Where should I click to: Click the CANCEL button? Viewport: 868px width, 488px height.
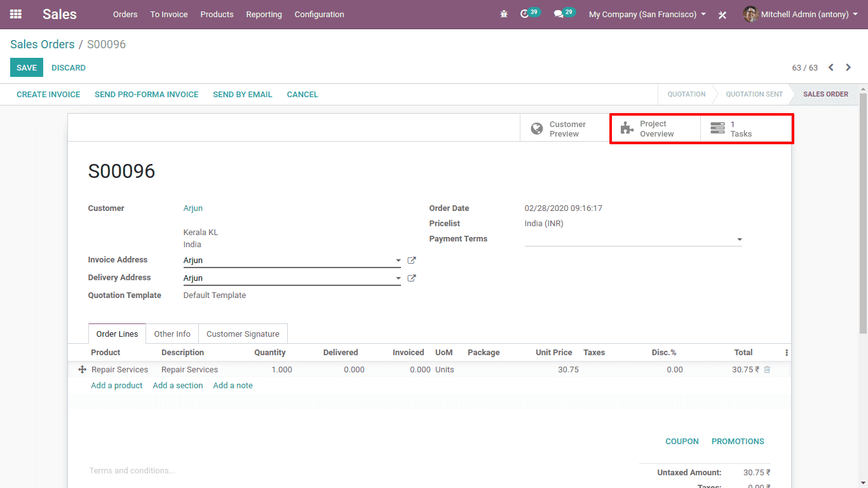tap(302, 94)
